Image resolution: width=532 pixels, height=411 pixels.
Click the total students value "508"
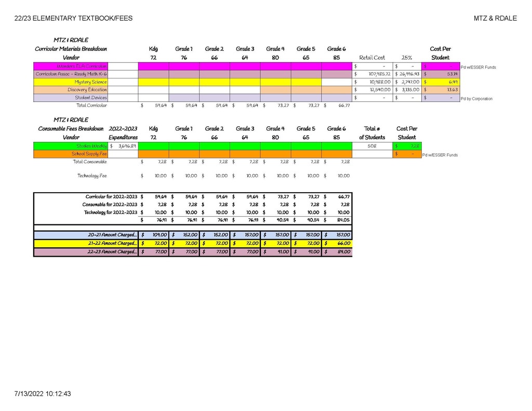click(372, 146)
